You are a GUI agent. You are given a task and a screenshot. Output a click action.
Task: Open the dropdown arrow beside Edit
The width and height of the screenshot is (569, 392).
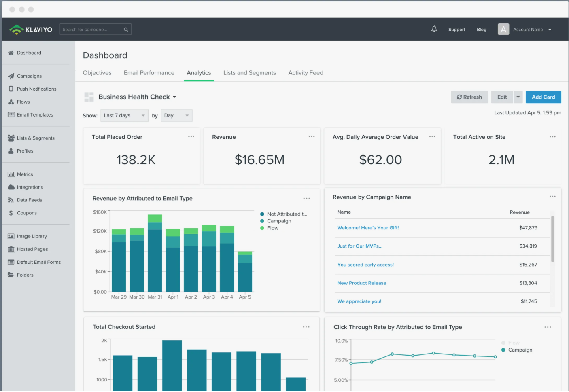(x=518, y=97)
